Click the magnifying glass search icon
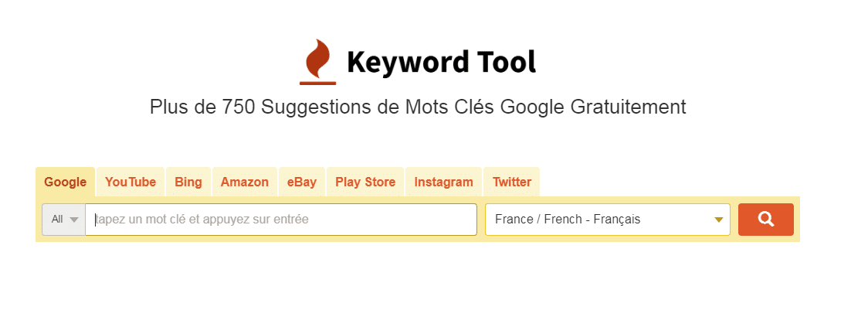 click(765, 219)
